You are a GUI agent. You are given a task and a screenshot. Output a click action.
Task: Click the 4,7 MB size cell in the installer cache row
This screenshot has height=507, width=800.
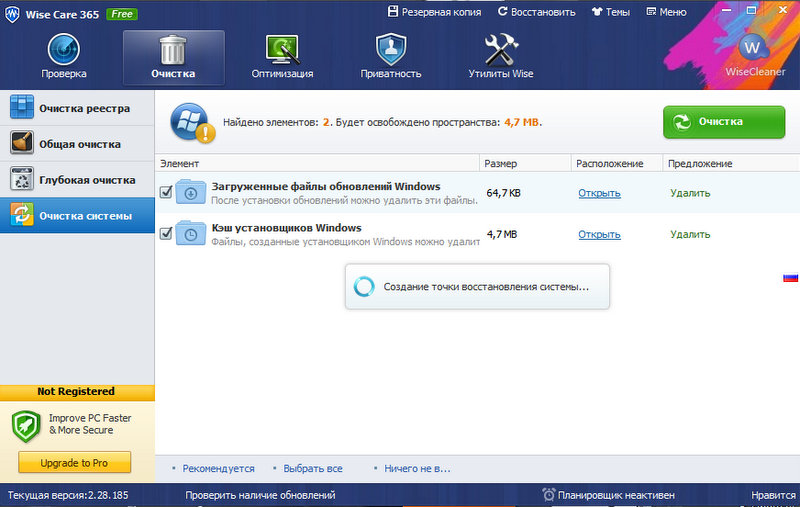pyautogui.click(x=502, y=234)
